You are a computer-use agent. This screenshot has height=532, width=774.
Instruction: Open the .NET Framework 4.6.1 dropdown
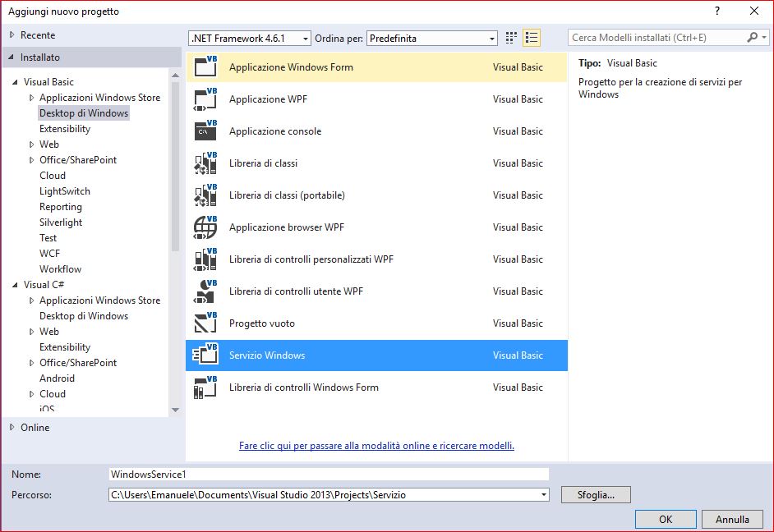coord(249,38)
